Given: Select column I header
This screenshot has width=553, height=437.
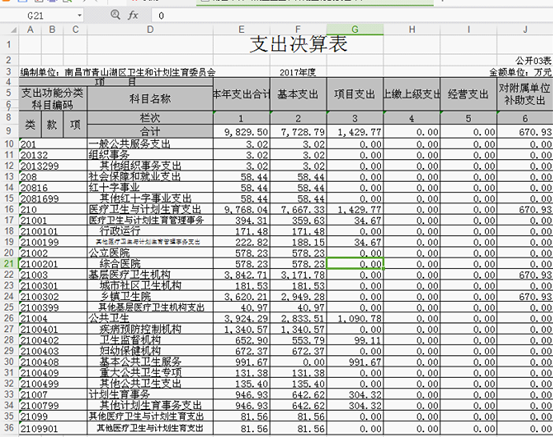Looking at the screenshot, I should pos(468,30).
